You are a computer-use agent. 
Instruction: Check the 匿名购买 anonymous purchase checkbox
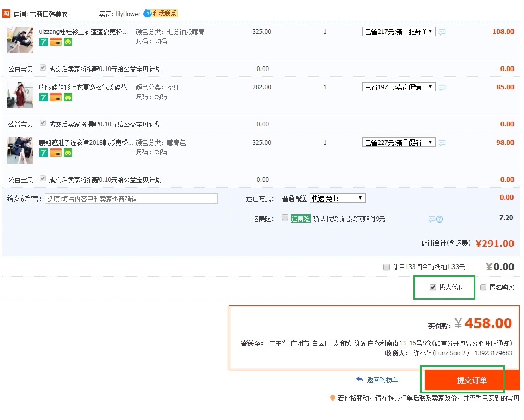[x=483, y=287]
